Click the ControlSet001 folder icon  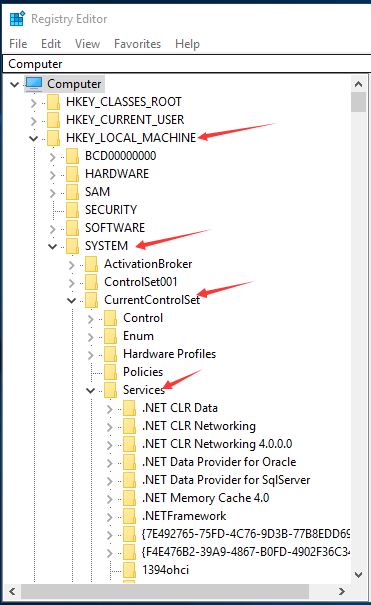91,282
